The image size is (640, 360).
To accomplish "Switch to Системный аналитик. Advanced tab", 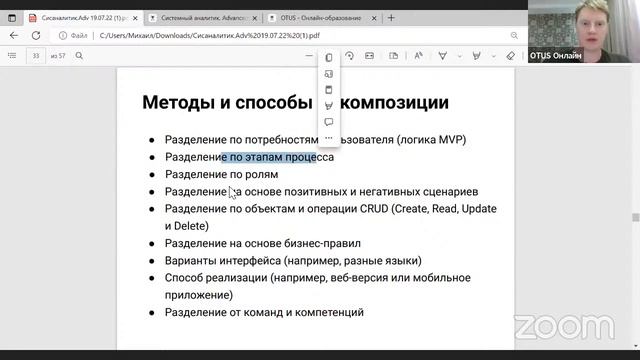I will pos(203,18).
